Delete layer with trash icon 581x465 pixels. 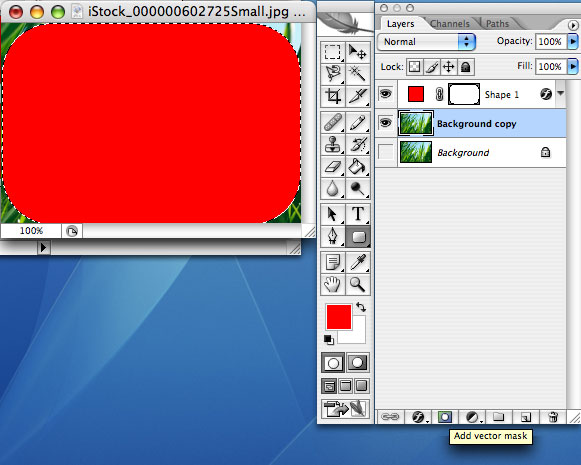(553, 417)
